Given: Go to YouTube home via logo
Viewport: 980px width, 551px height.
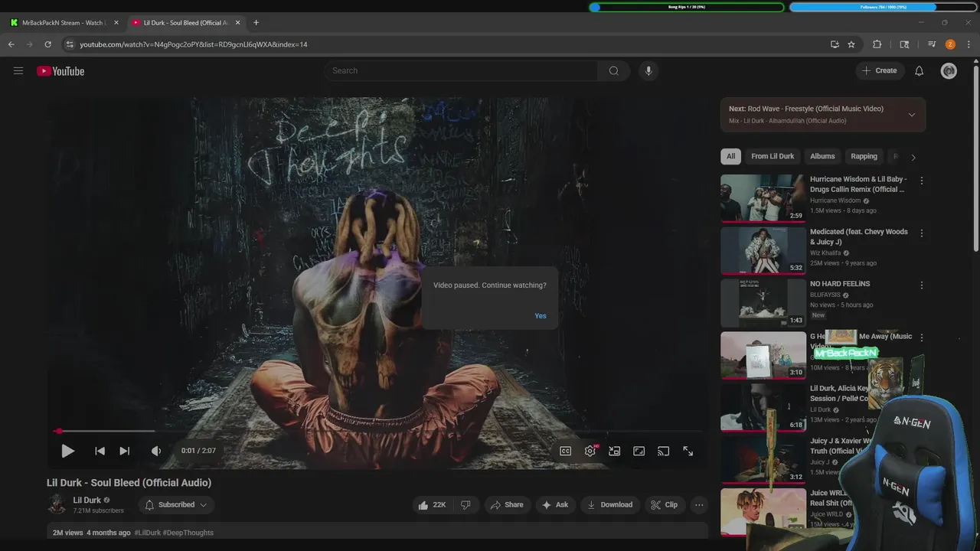Looking at the screenshot, I should [x=60, y=71].
